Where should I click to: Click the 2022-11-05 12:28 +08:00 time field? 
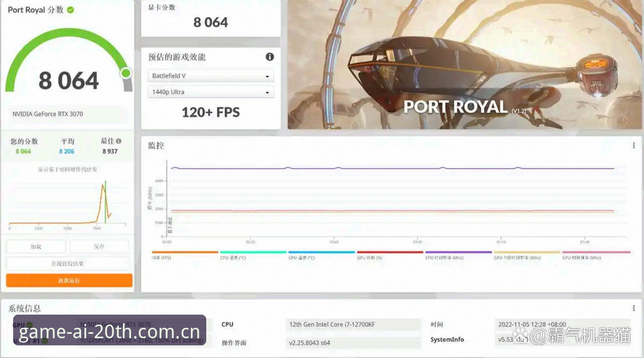click(x=563, y=325)
